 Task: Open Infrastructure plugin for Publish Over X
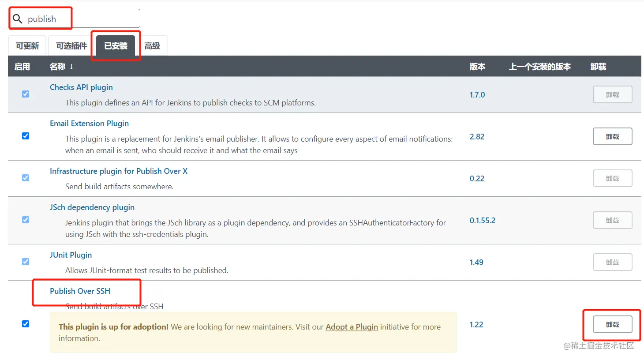[x=119, y=171]
